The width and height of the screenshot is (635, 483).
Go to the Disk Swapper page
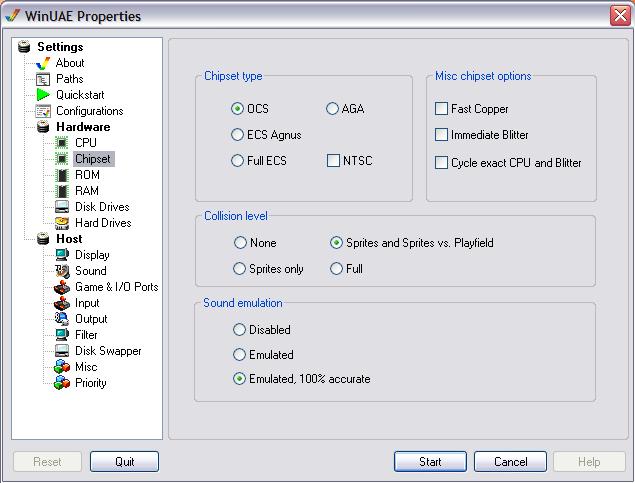tap(108, 351)
